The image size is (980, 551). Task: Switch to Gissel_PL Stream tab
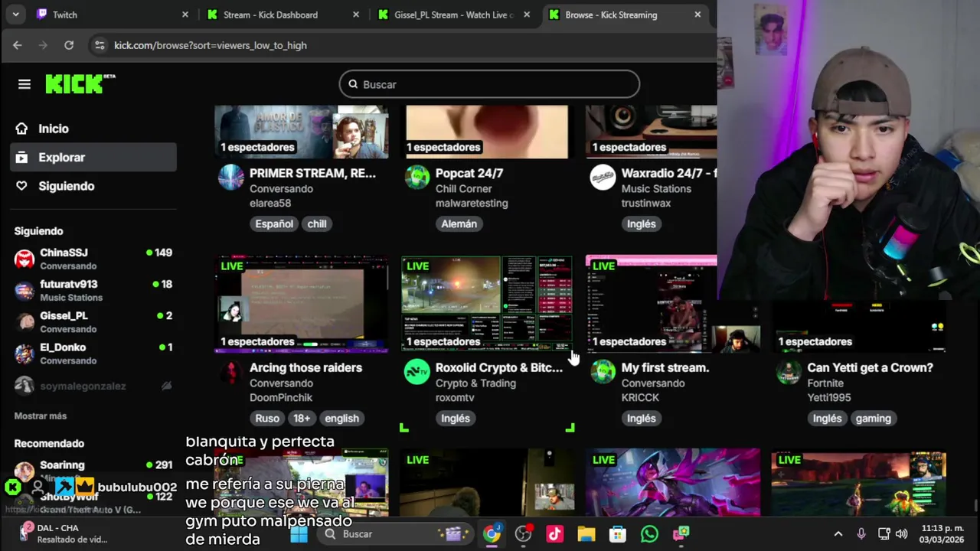tap(452, 15)
